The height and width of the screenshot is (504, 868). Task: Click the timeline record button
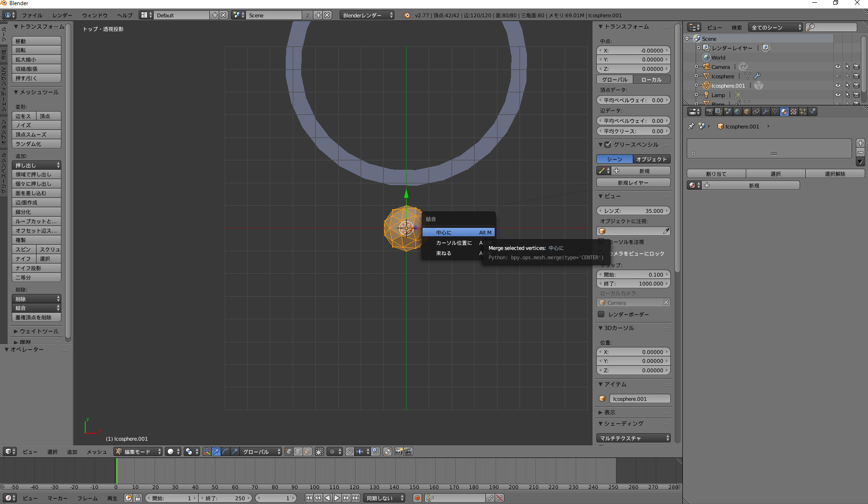[417, 498]
